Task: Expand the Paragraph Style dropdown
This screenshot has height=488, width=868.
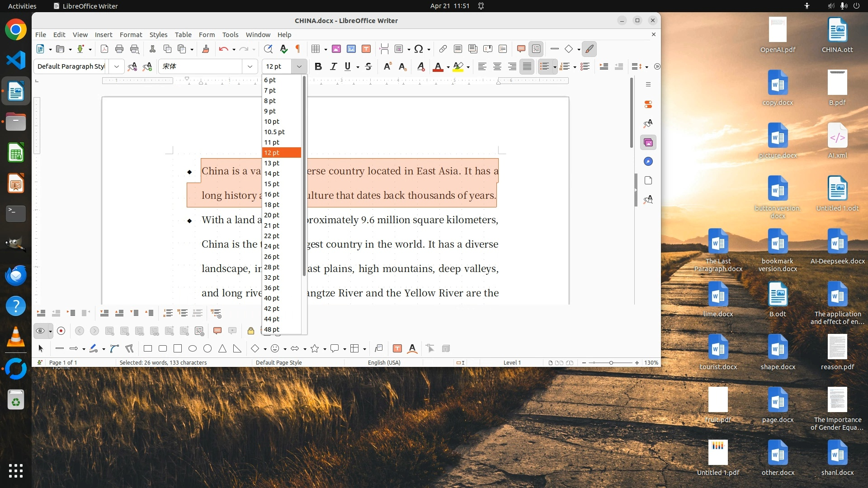Action: point(117,66)
